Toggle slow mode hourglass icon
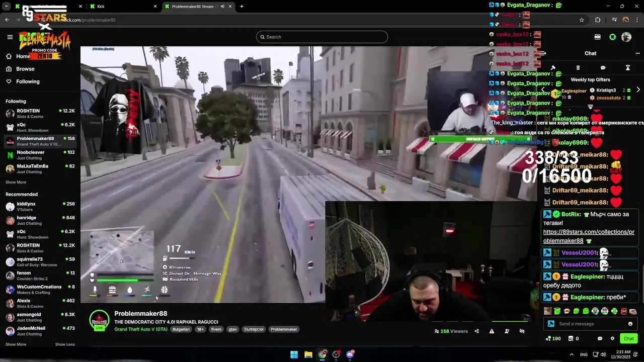Viewport: 644px width, 362px height. pyautogui.click(x=628, y=68)
